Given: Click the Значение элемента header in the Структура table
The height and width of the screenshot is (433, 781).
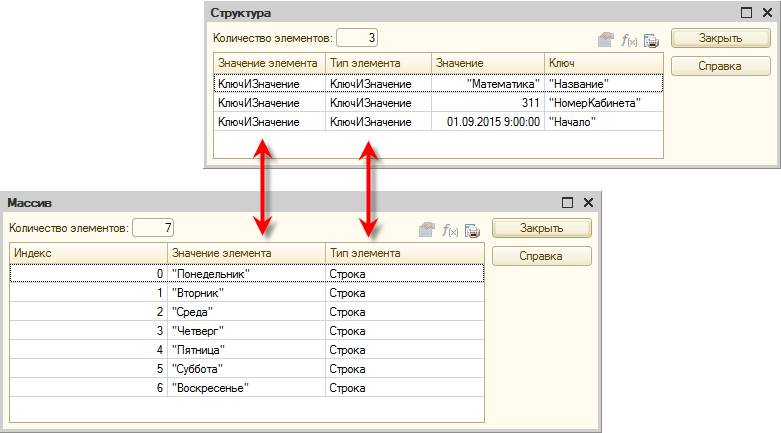Looking at the screenshot, I should [x=269, y=63].
